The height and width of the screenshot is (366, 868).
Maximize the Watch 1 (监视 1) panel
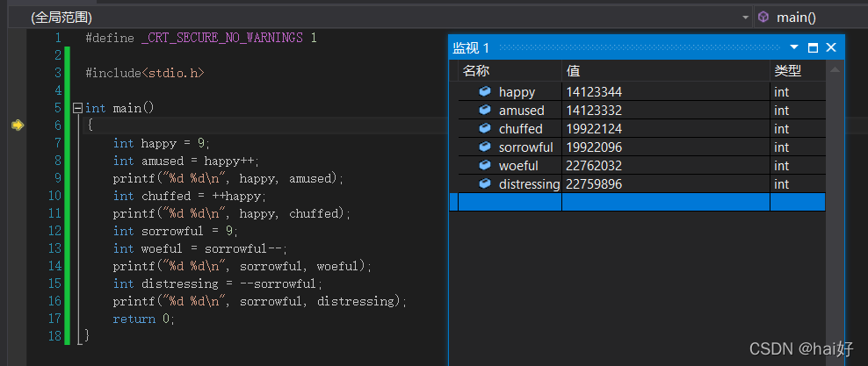click(813, 47)
